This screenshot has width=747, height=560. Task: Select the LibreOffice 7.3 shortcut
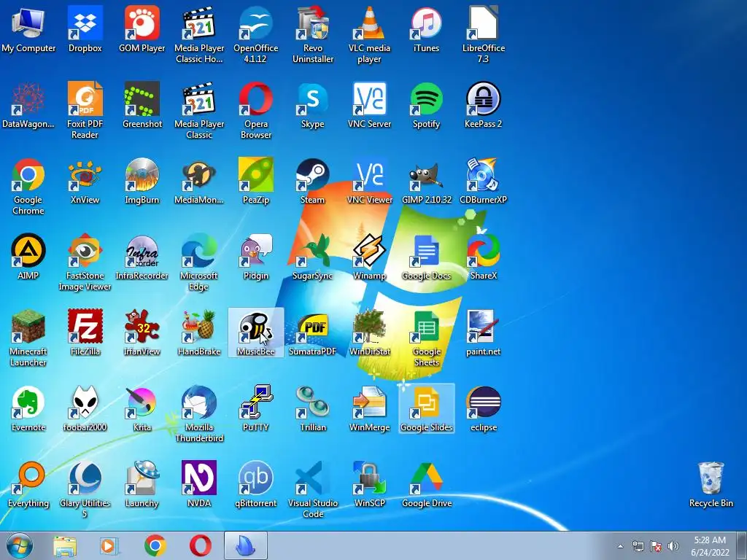pos(483,35)
